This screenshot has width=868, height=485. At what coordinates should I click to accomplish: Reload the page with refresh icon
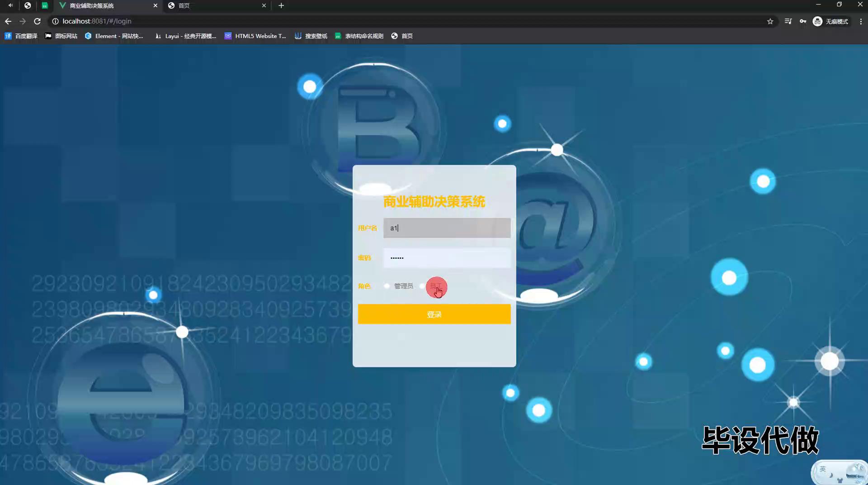(x=37, y=21)
